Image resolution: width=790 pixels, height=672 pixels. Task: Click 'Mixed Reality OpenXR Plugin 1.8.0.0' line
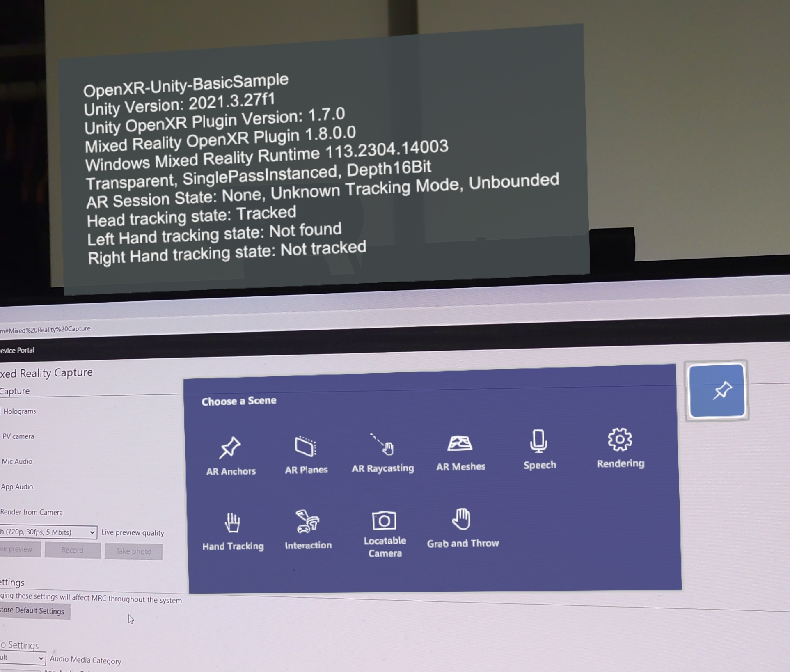click(x=220, y=139)
